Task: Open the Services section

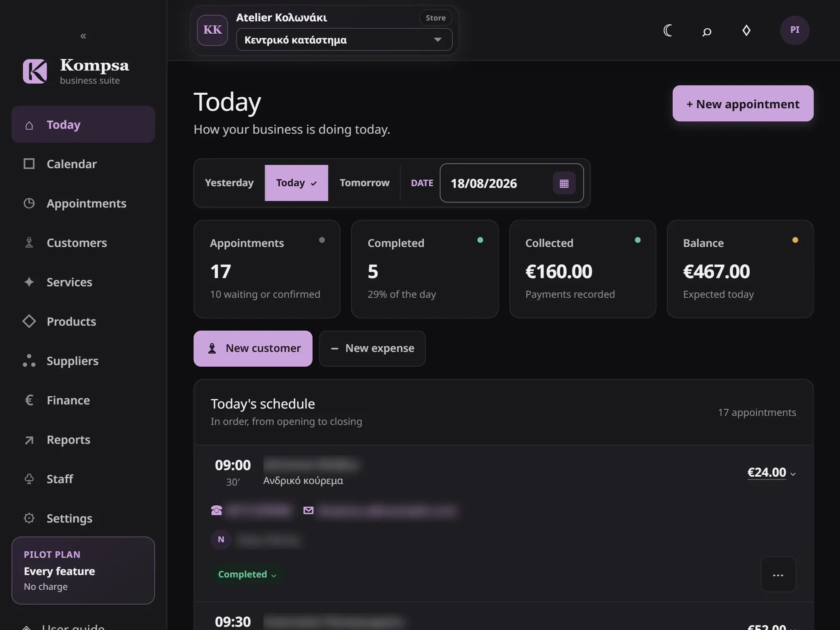Action: (x=83, y=282)
